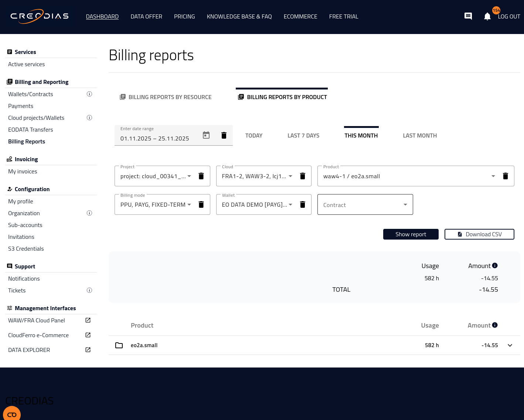
Task: Click the date range input field
Action: coord(155,138)
